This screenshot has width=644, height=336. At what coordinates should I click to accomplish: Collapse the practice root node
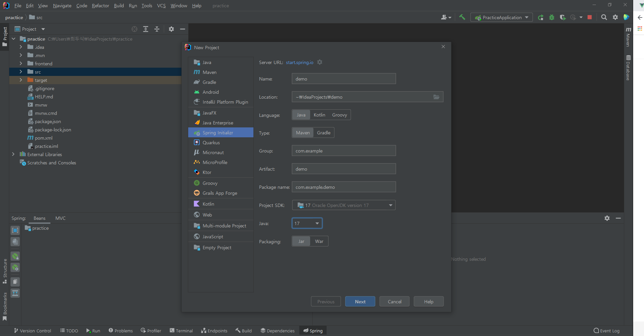click(x=14, y=39)
